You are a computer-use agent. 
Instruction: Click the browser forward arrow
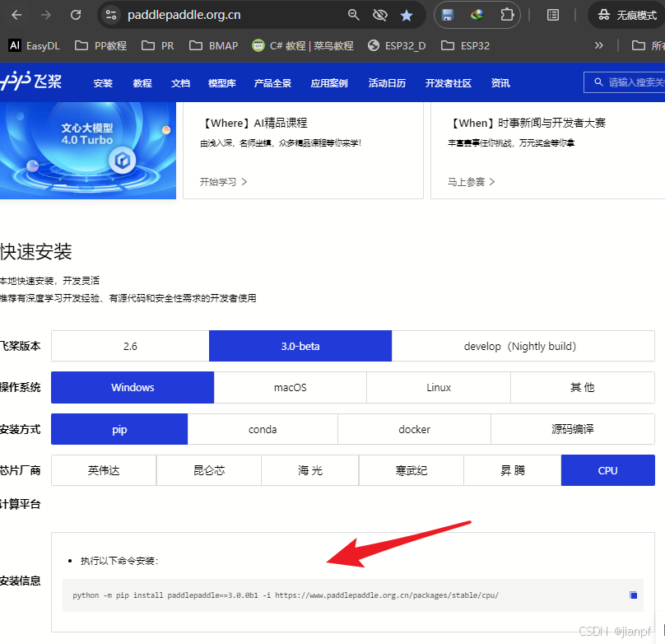point(46,16)
